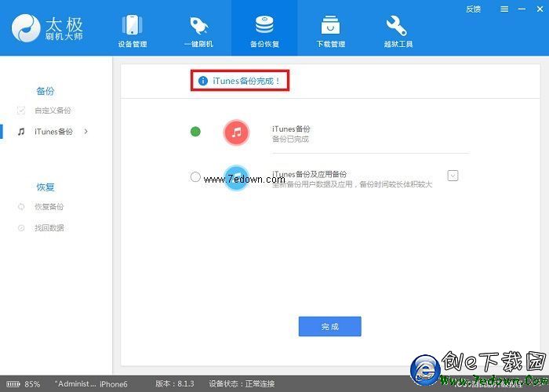549x392 pixels.
Task: Click the refresh icon beside 恢复备份
Action: 21,207
